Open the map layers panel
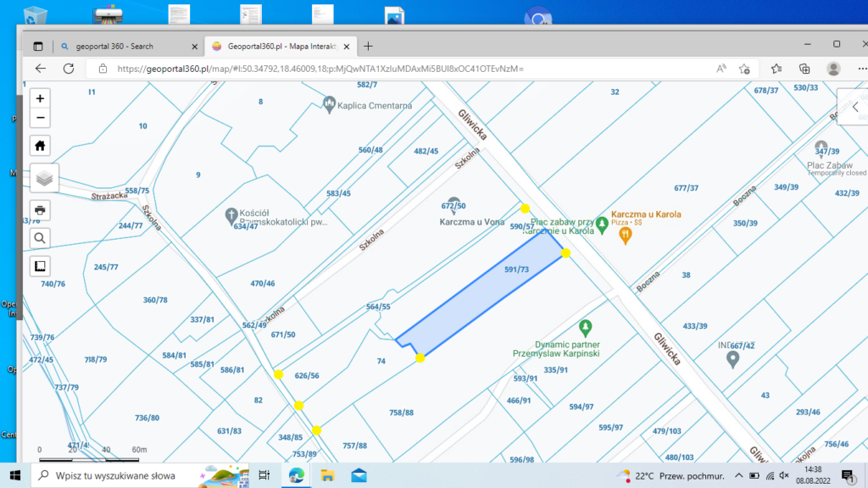This screenshot has width=868, height=488. (44, 178)
